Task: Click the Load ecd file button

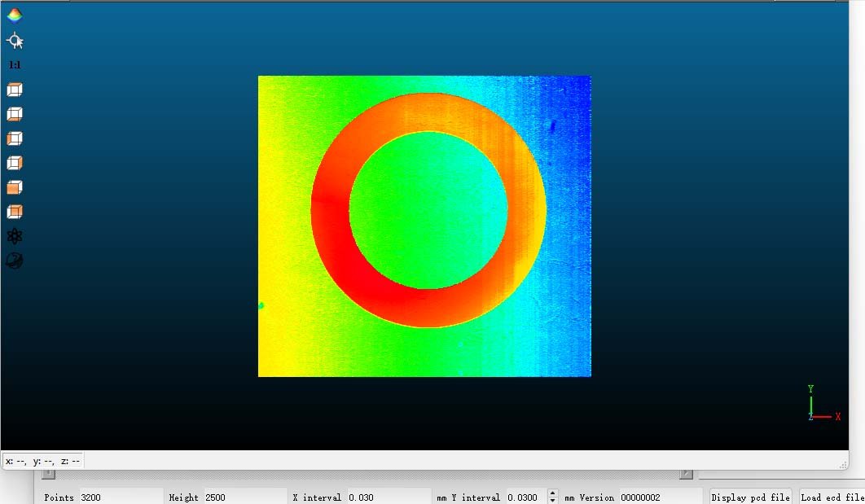Action: point(832,497)
